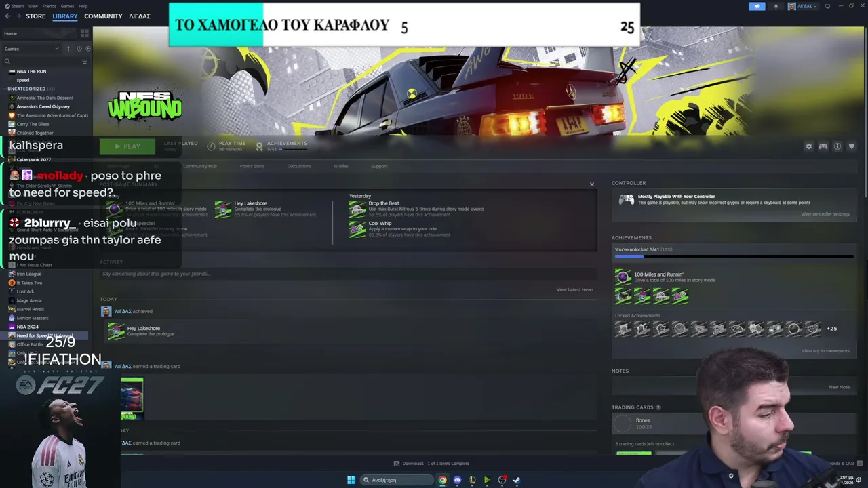Image resolution: width=868 pixels, height=488 pixels.
Task: Select Assassin's Creed Odyssey in library
Action: tap(43, 106)
